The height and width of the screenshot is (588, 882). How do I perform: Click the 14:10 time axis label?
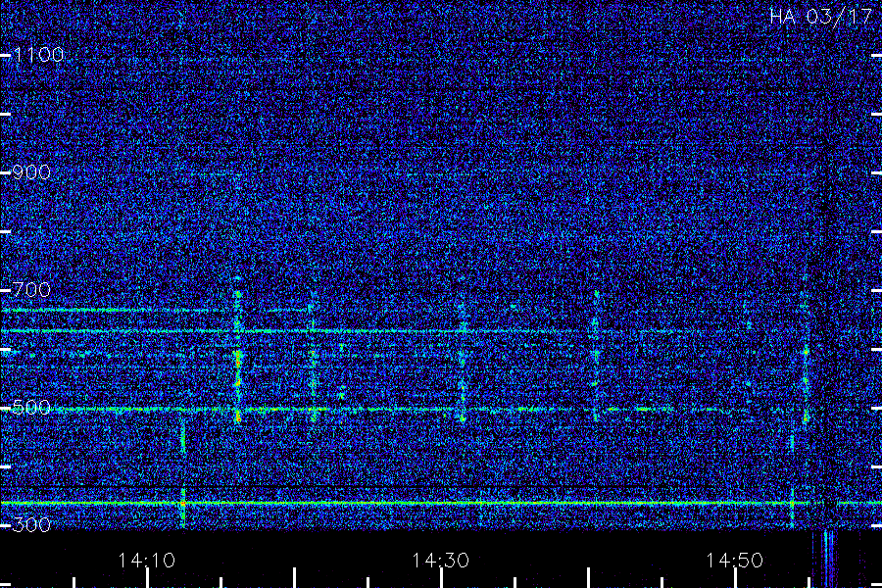click(146, 561)
